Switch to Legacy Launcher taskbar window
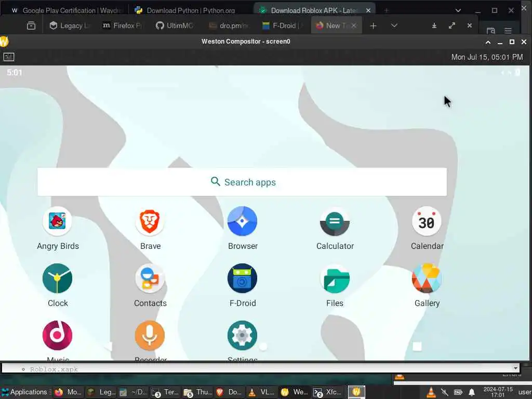 click(101, 392)
